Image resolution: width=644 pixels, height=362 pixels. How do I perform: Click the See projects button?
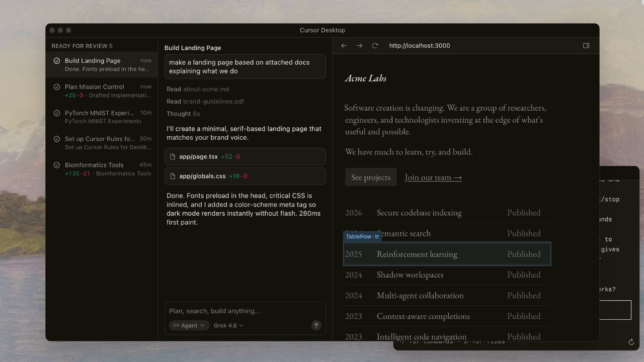(x=371, y=177)
